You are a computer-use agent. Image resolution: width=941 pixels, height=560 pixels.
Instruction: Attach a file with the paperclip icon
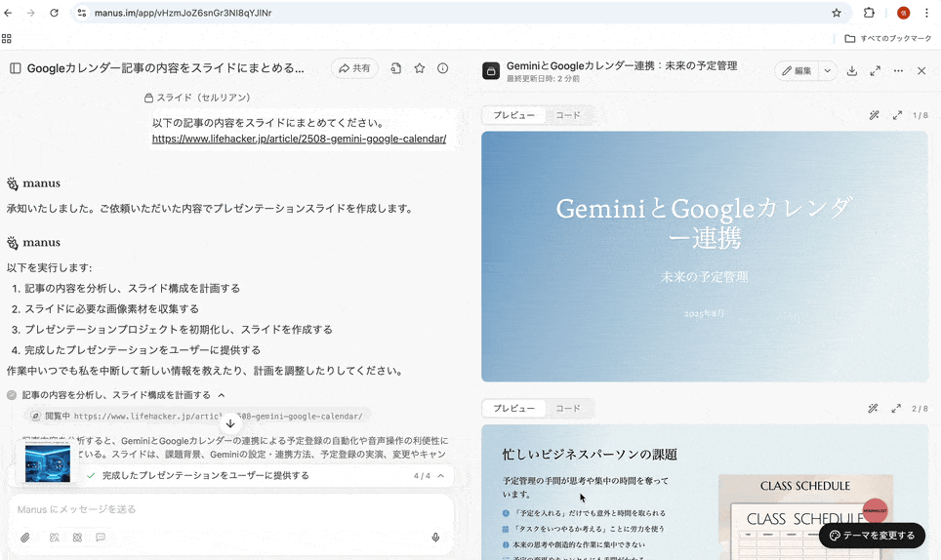click(25, 538)
